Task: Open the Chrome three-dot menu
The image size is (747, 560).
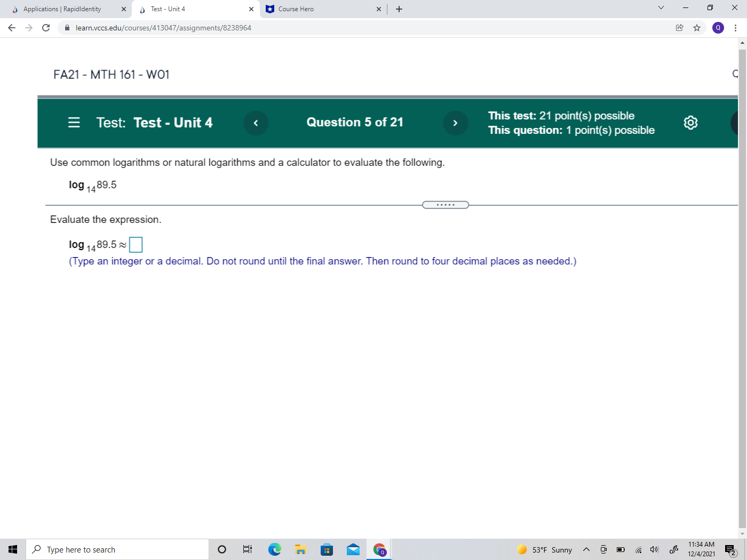Action: coord(736,28)
